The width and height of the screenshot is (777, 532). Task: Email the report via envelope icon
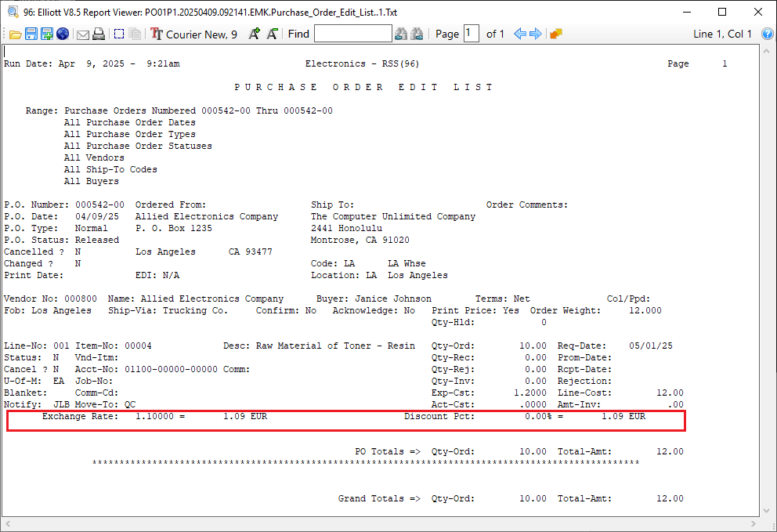(x=82, y=34)
